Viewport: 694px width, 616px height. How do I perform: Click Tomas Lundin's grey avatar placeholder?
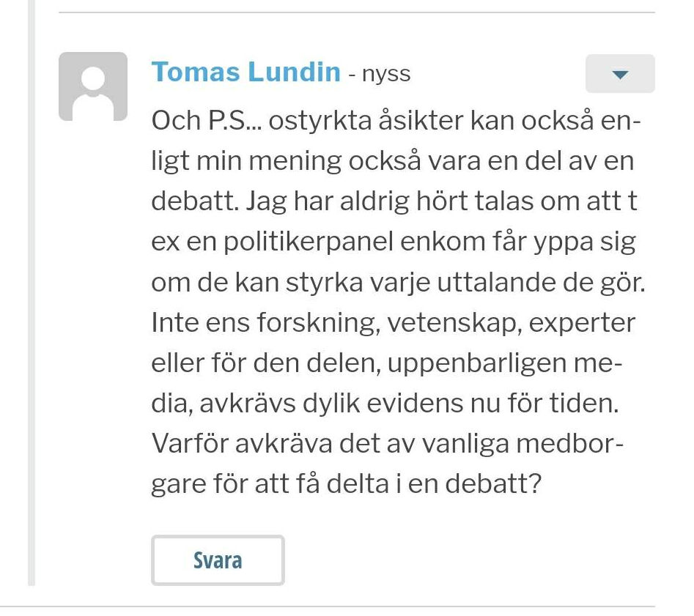pos(93,86)
